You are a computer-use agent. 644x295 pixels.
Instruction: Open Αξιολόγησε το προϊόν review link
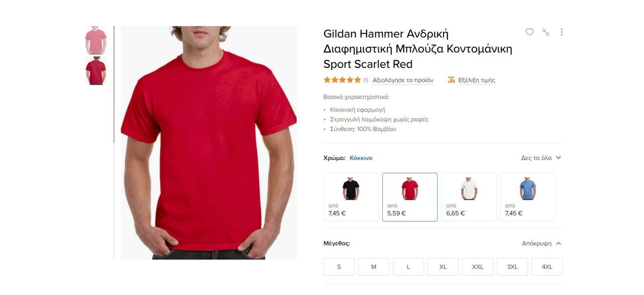click(x=403, y=80)
